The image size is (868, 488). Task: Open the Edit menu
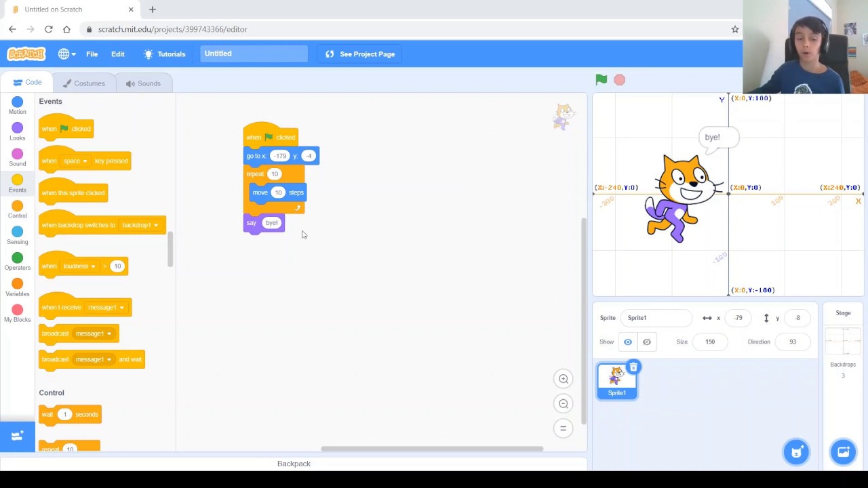(118, 54)
